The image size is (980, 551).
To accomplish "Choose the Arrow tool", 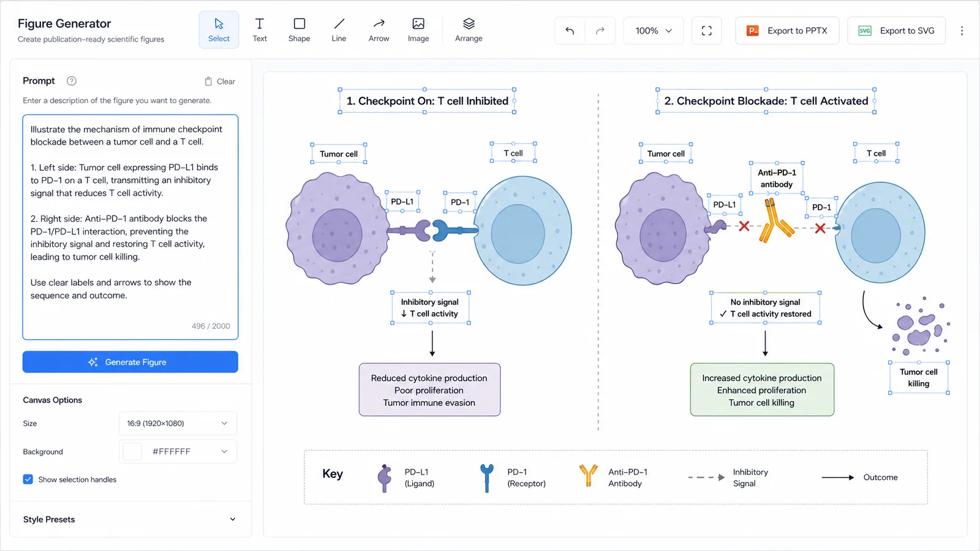I will 379,29.
